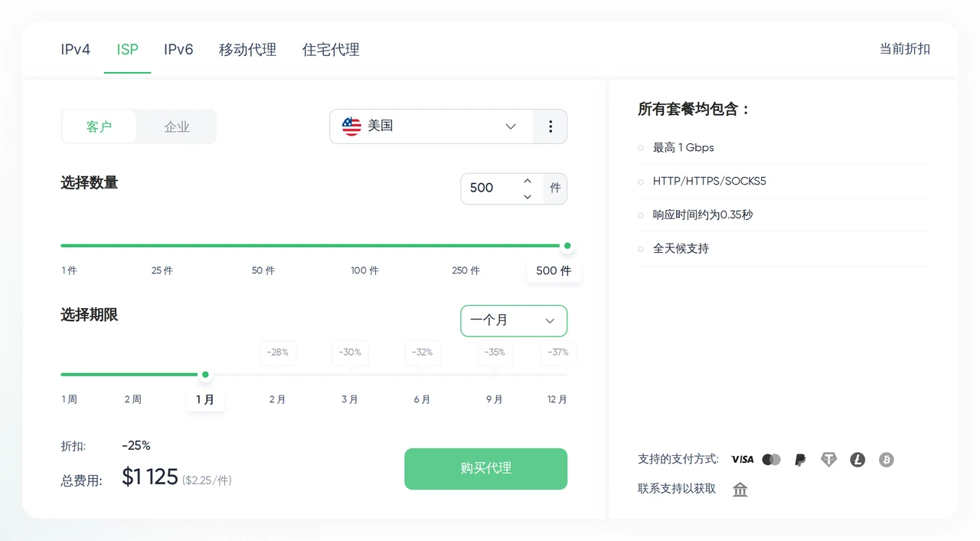Viewport: 980px width, 541px height.
Task: Click the -25% discount value
Action: tap(136, 446)
